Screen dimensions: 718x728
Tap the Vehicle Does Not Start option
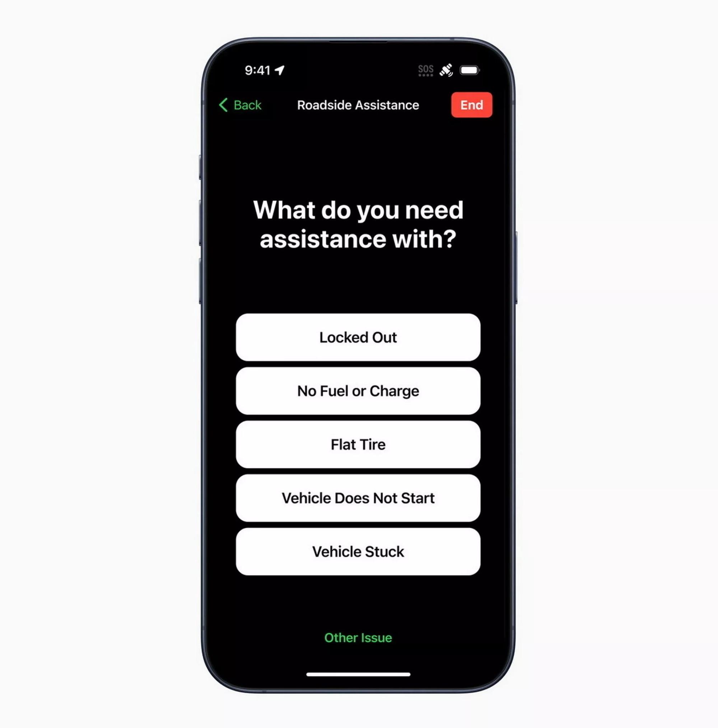[360, 498]
